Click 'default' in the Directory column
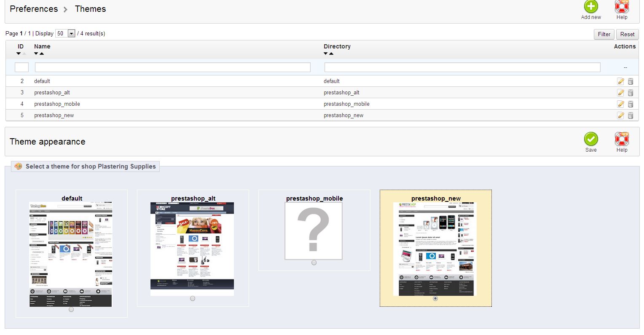 click(x=332, y=81)
